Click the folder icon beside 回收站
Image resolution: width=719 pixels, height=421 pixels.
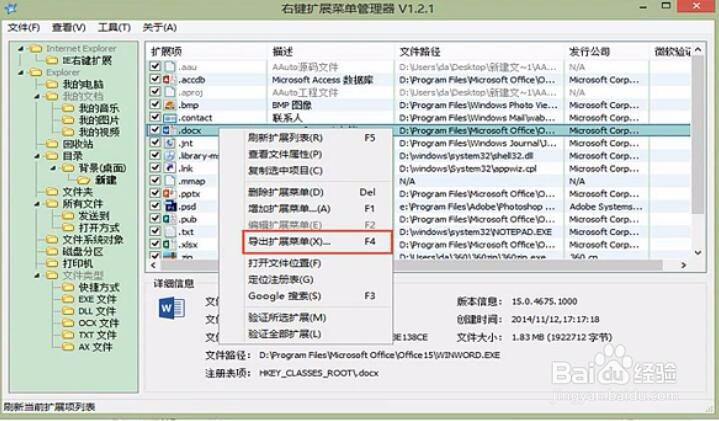point(52,144)
